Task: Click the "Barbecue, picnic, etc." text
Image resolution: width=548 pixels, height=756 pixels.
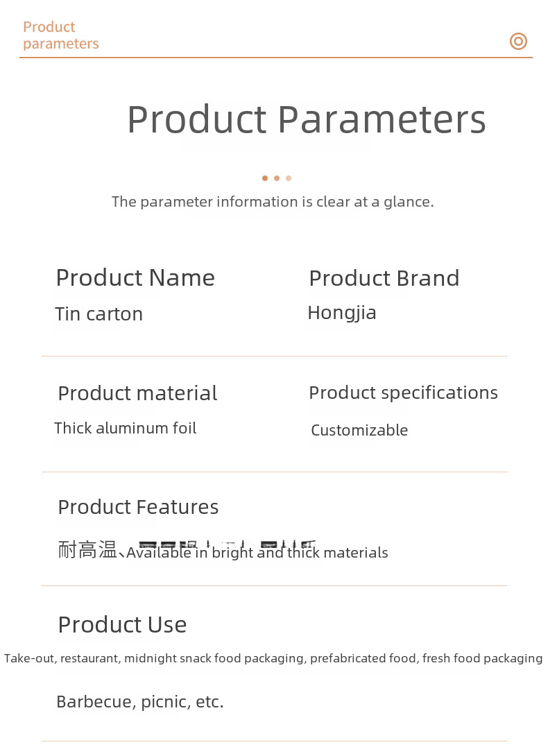Action: (x=140, y=702)
